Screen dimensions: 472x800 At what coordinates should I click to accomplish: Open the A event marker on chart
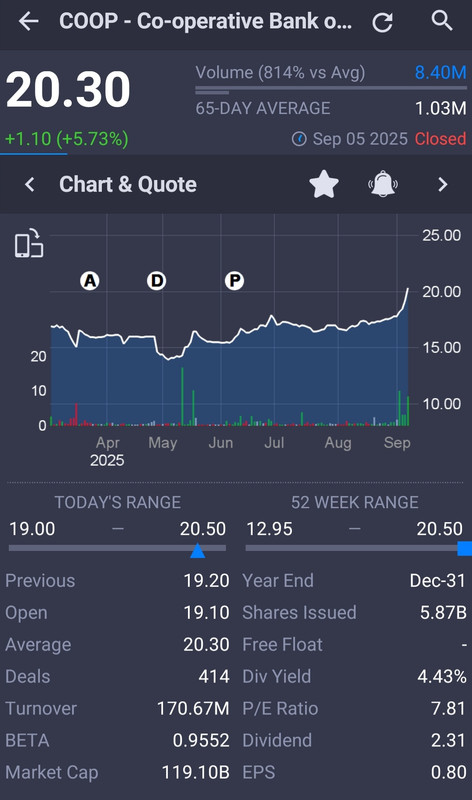[x=90, y=281]
